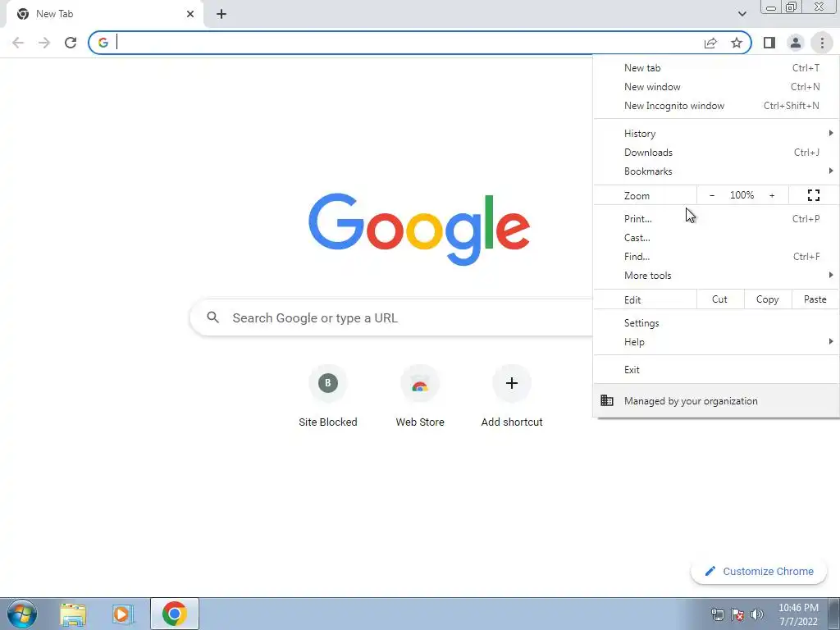Open the tab search chevron
Screen dimensions: 840x630
tap(742, 14)
